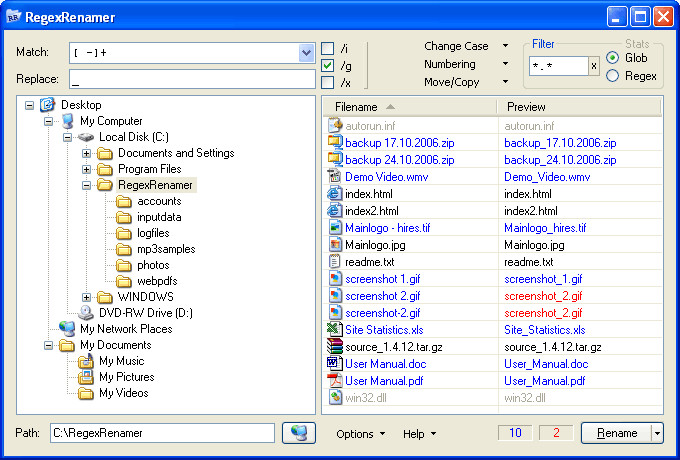The image size is (680, 460).
Task: Click the User Manual.doc Word icon
Action: coord(335,363)
